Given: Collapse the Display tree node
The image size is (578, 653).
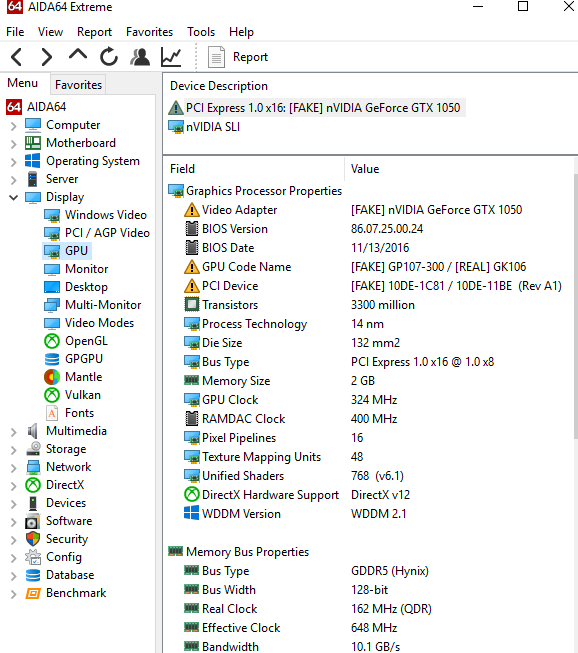Looking at the screenshot, I should point(13,197).
